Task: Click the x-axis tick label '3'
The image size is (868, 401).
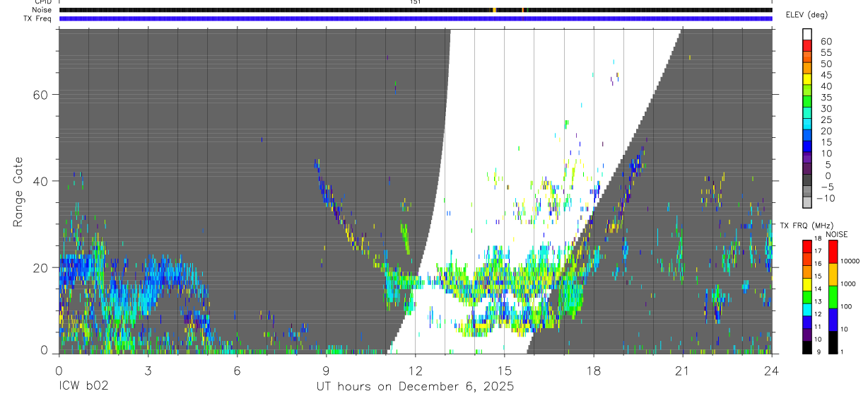Action: 148,370
